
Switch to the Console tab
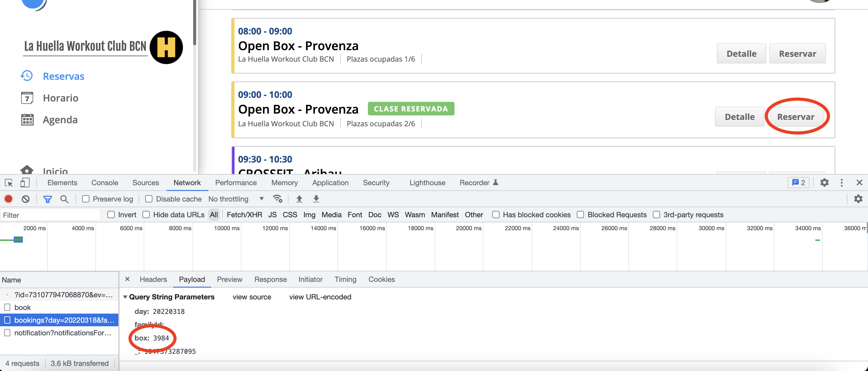[x=104, y=183]
